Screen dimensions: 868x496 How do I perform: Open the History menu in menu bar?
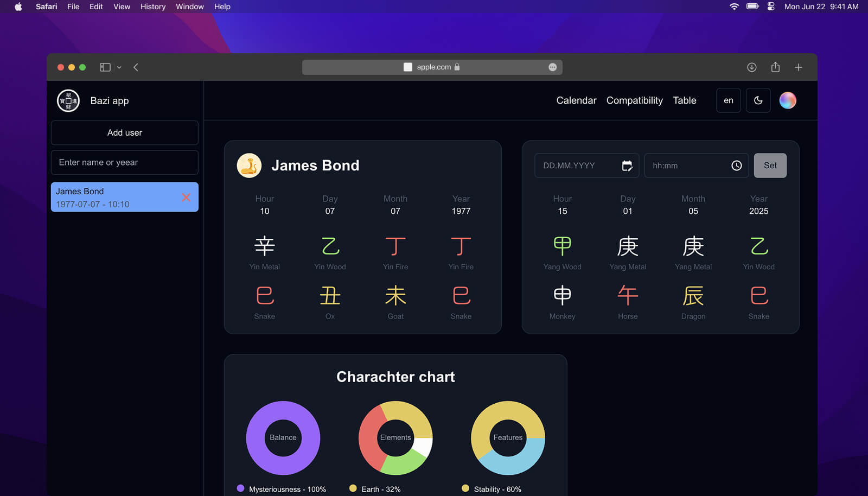point(152,7)
